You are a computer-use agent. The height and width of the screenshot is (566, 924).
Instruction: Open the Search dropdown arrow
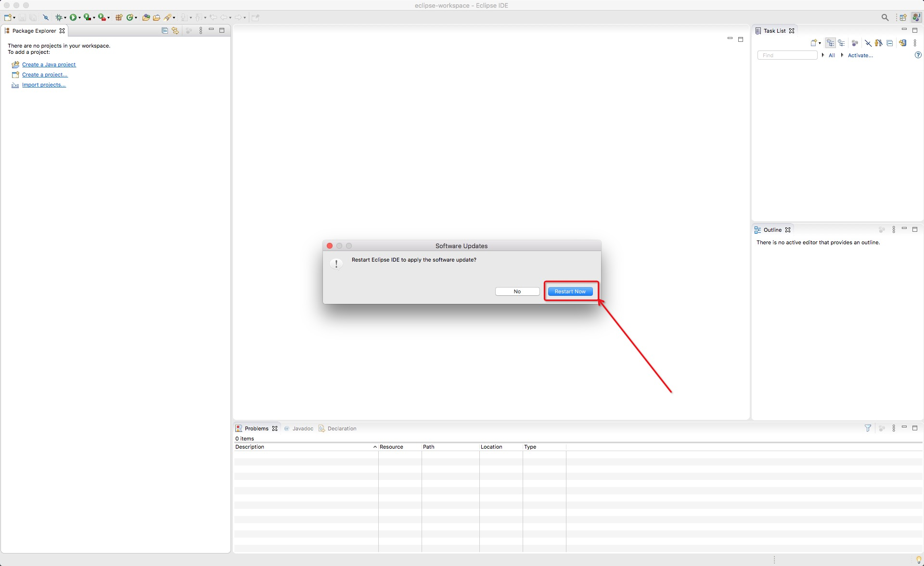click(174, 18)
